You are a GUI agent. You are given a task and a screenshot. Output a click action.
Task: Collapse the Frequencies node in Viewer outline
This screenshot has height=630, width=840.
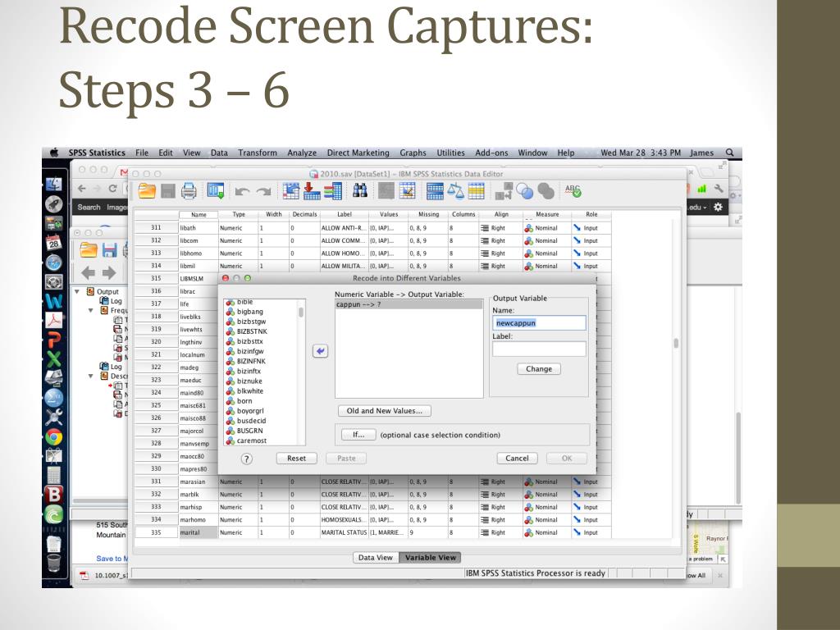pyautogui.click(x=90, y=311)
